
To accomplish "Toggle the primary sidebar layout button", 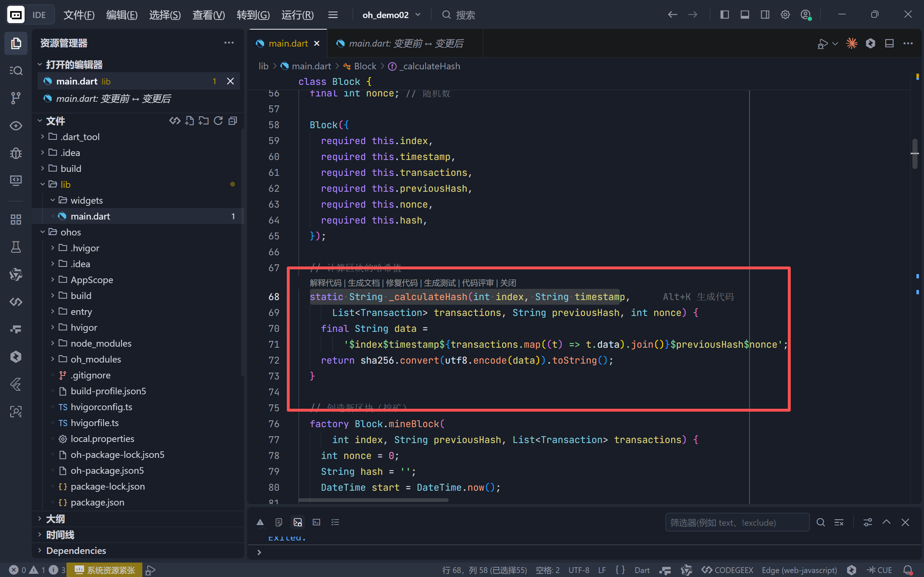I will pyautogui.click(x=724, y=15).
